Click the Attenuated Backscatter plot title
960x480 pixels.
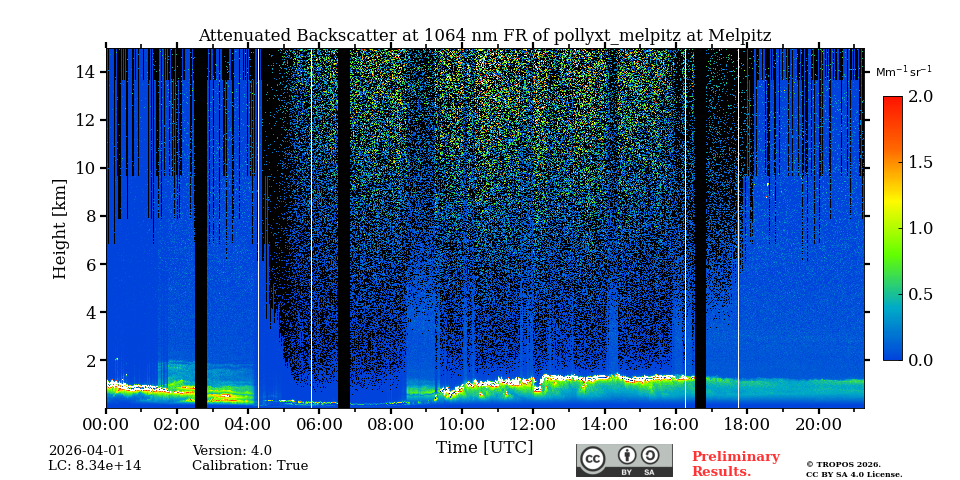point(484,36)
